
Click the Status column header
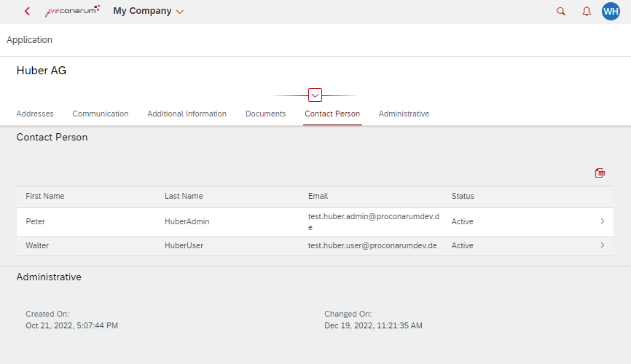[463, 197]
